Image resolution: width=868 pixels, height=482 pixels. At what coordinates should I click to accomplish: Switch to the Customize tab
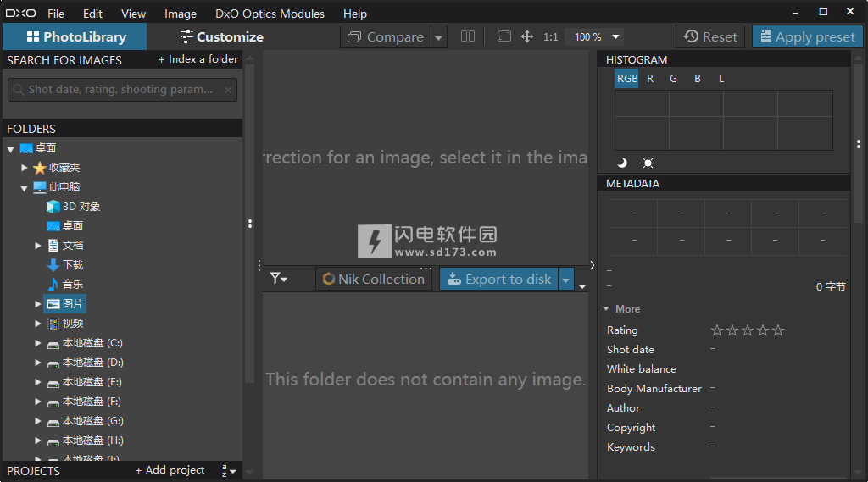221,36
